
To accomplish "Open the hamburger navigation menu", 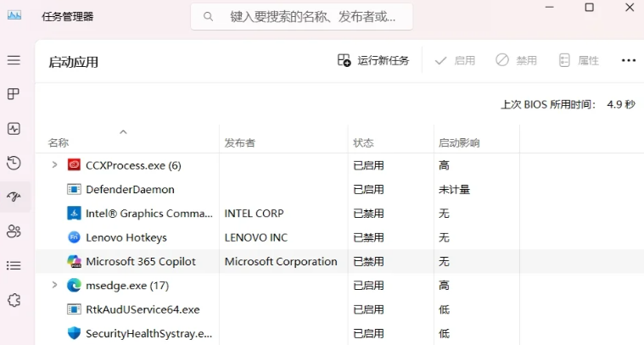I will [x=14, y=60].
